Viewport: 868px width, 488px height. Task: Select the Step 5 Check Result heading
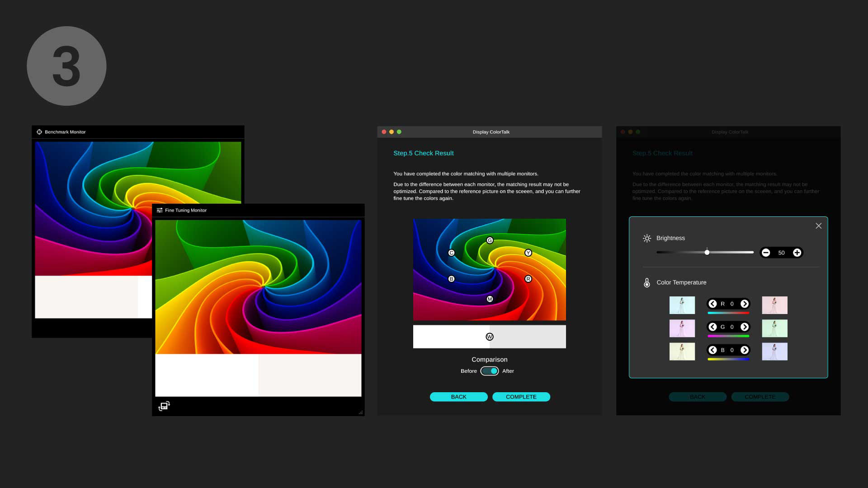point(423,153)
